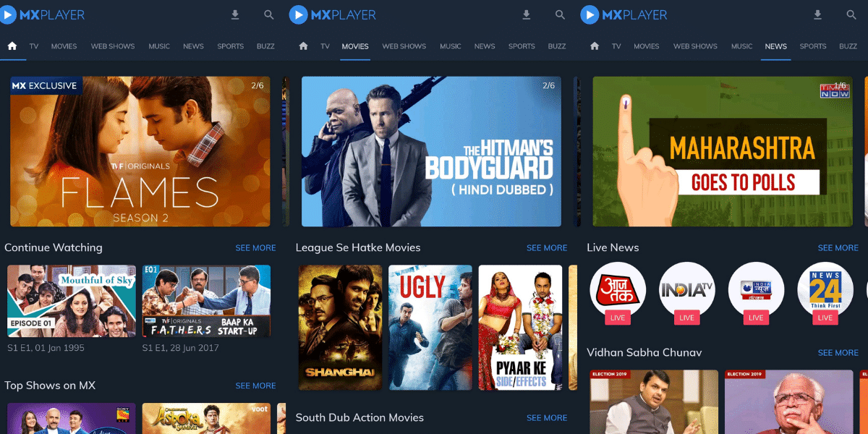Open Pyaar Ke Side Effects poster

(x=520, y=328)
